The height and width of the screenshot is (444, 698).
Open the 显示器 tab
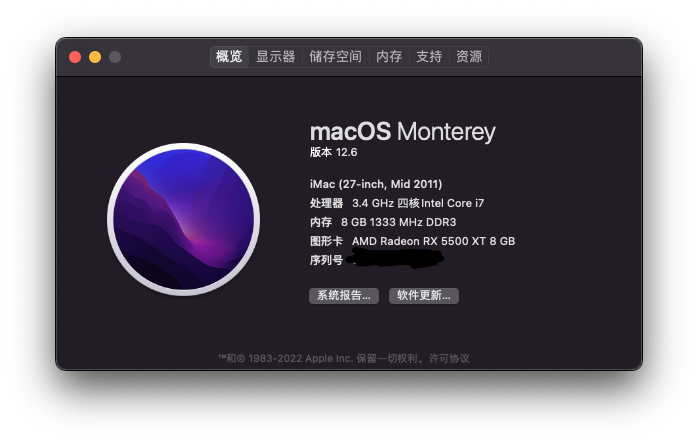coord(276,57)
